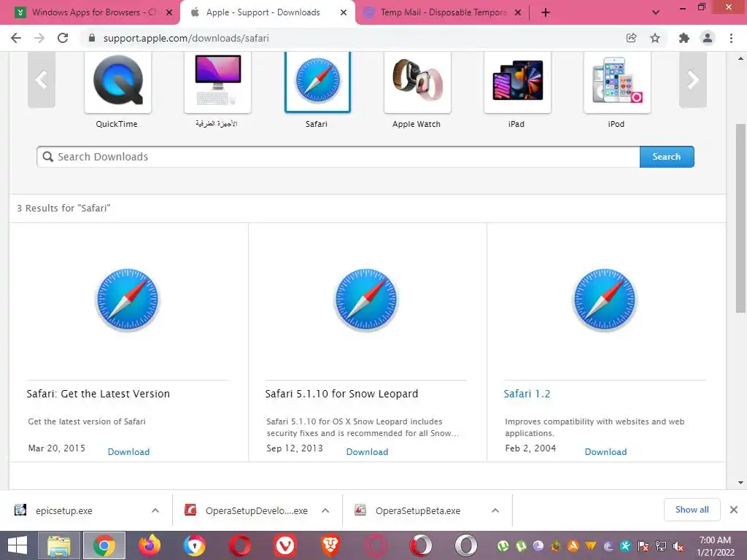The width and height of the screenshot is (747, 560).
Task: Open Chrome three-dot menu
Action: click(731, 38)
